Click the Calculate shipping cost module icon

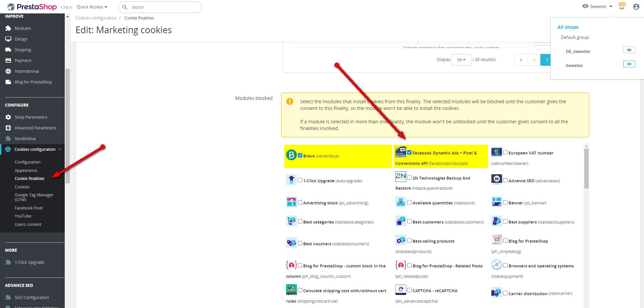pyautogui.click(x=291, y=290)
